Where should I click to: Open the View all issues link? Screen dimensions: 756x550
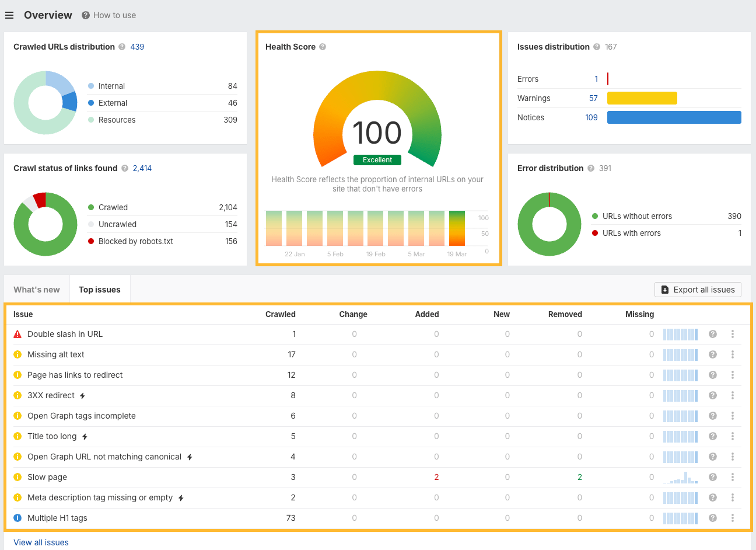point(41,542)
